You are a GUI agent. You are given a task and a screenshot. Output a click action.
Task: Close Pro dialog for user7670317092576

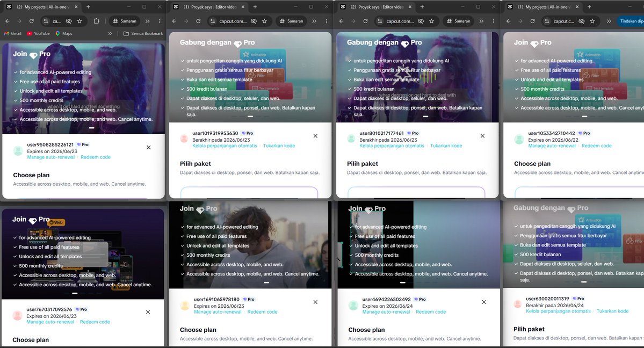click(148, 312)
